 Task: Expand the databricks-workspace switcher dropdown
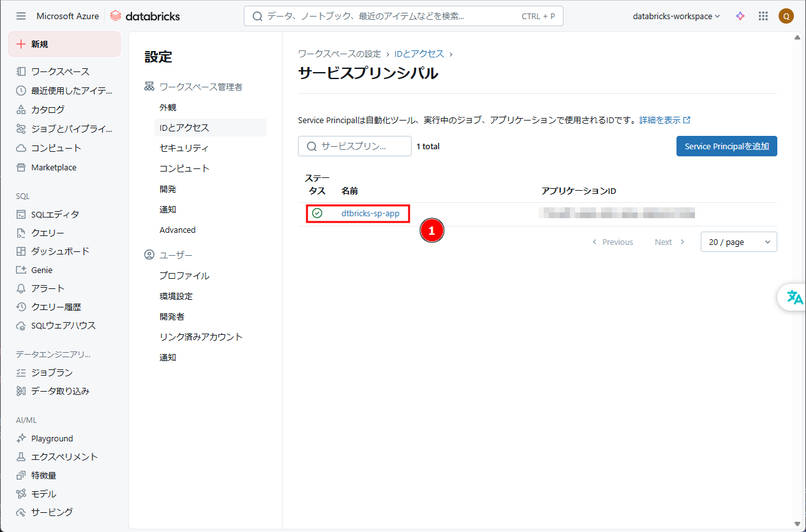tap(676, 16)
